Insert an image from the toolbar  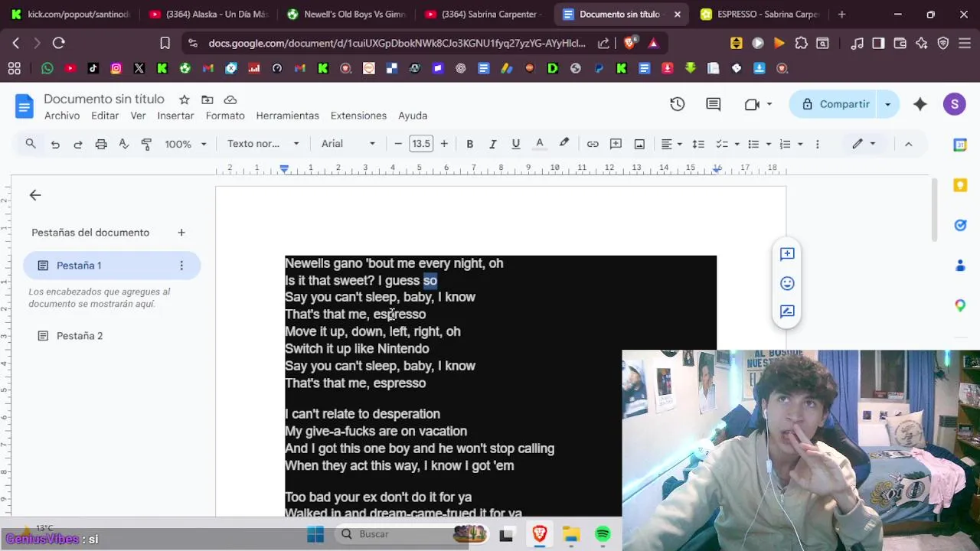[x=639, y=144]
